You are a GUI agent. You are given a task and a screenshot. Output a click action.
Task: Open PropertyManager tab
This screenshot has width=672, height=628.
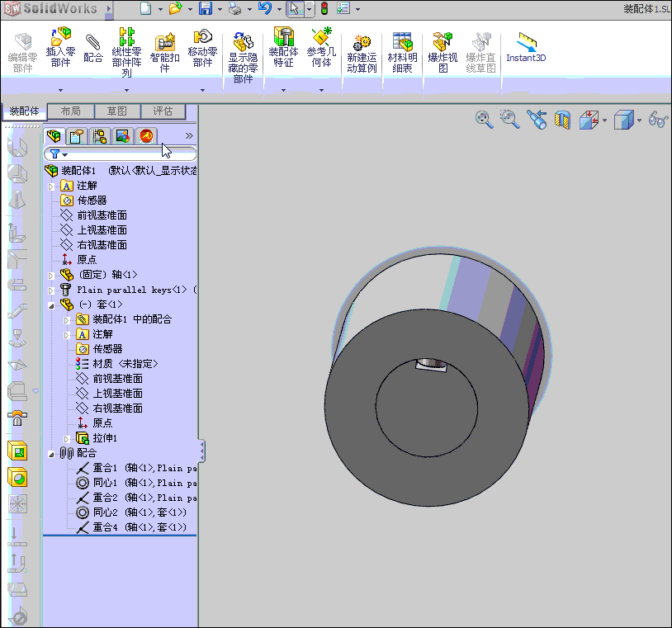coord(76,137)
